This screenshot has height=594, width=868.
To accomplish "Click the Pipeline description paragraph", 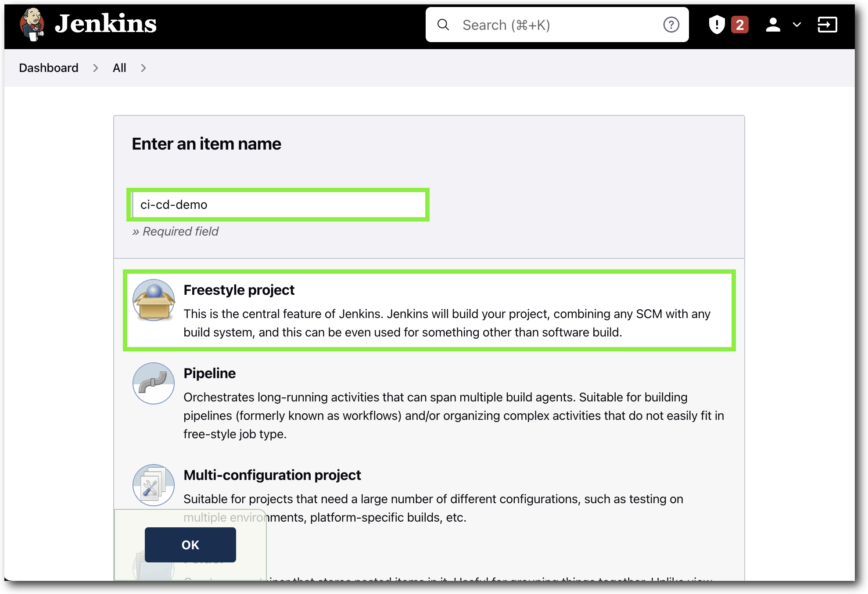I will click(x=454, y=415).
